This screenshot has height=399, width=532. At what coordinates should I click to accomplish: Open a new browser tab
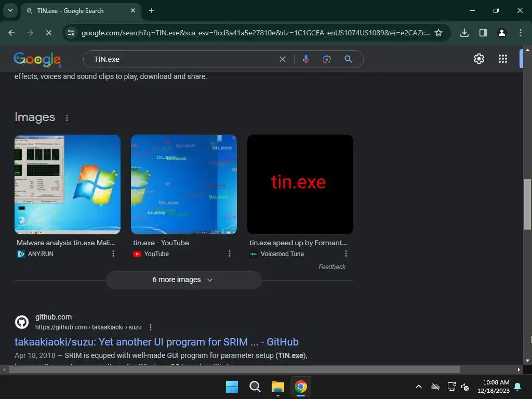pyautogui.click(x=152, y=10)
